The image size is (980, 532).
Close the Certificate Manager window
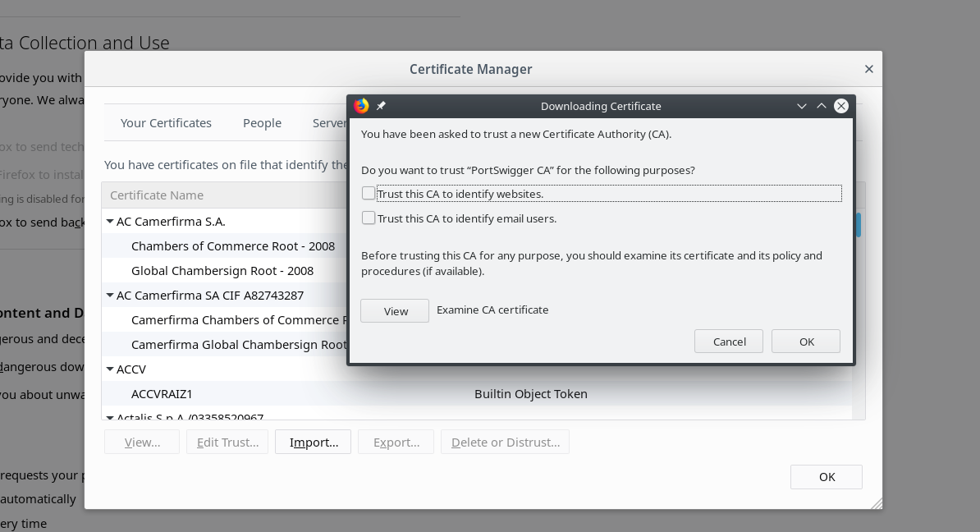click(x=868, y=69)
